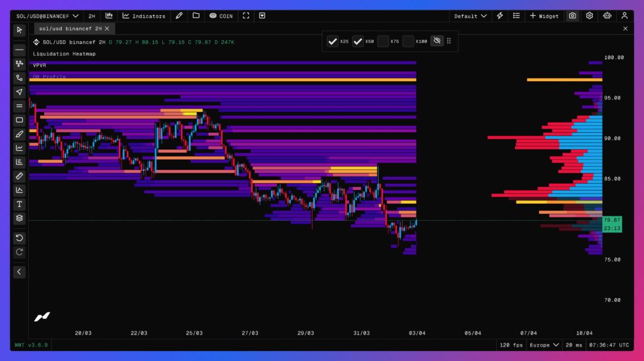Open the Indicators menu
The width and height of the screenshot is (644, 361).
click(144, 16)
